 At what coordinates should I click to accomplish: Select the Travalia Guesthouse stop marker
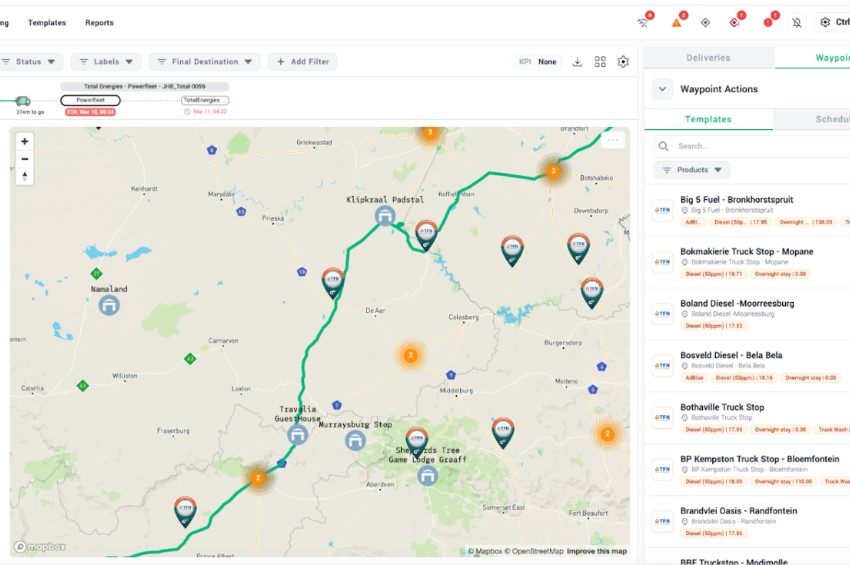298,434
